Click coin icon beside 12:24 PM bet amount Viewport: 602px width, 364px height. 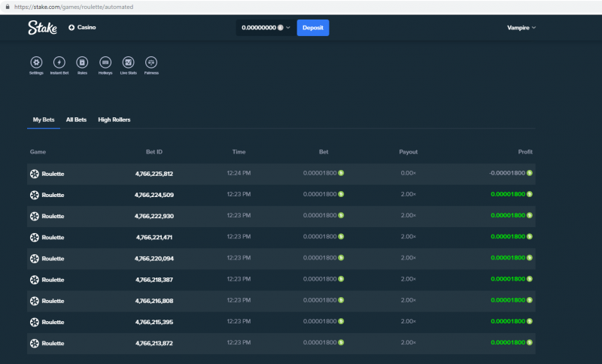click(341, 173)
